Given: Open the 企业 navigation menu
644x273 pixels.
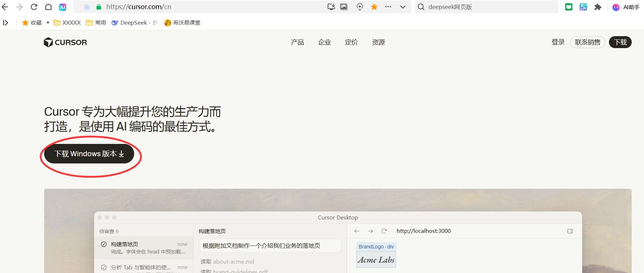Looking at the screenshot, I should coord(324,42).
